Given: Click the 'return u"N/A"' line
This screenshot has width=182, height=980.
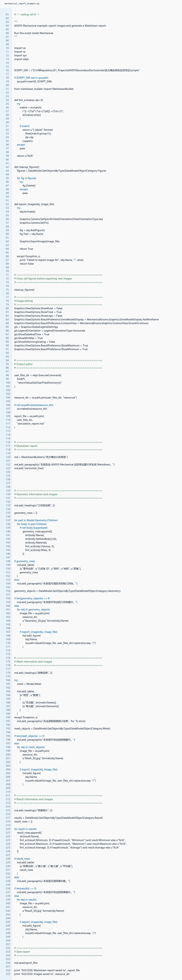Looking at the screenshot, I should tap(25, 156).
